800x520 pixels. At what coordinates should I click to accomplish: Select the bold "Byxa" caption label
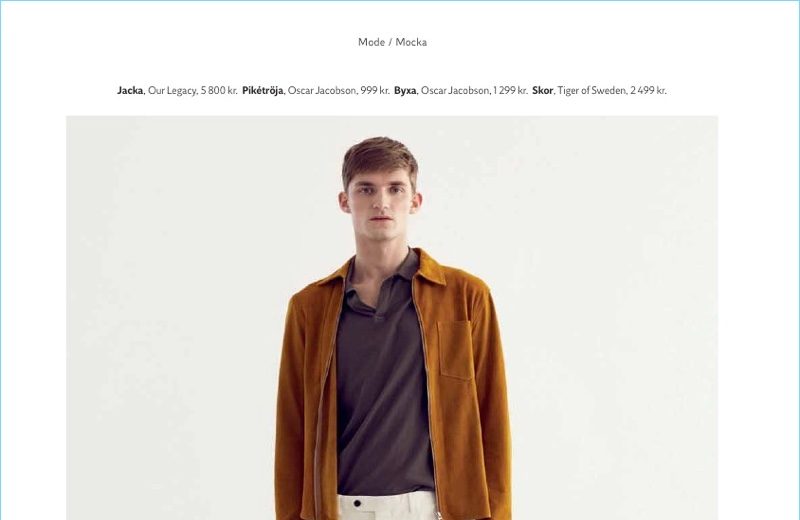[405, 91]
